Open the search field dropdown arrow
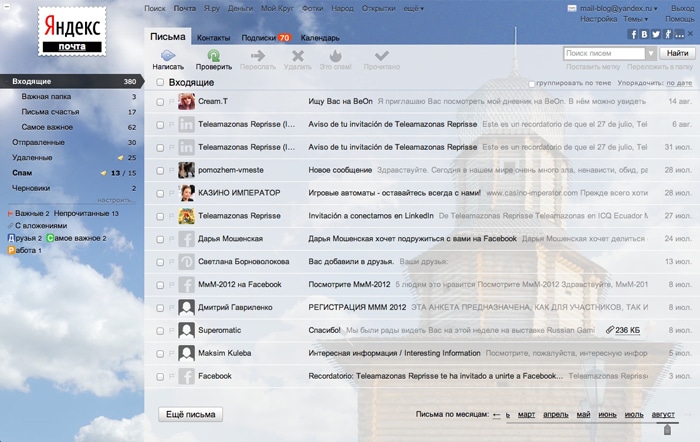This screenshot has height=442, width=700. [651, 53]
